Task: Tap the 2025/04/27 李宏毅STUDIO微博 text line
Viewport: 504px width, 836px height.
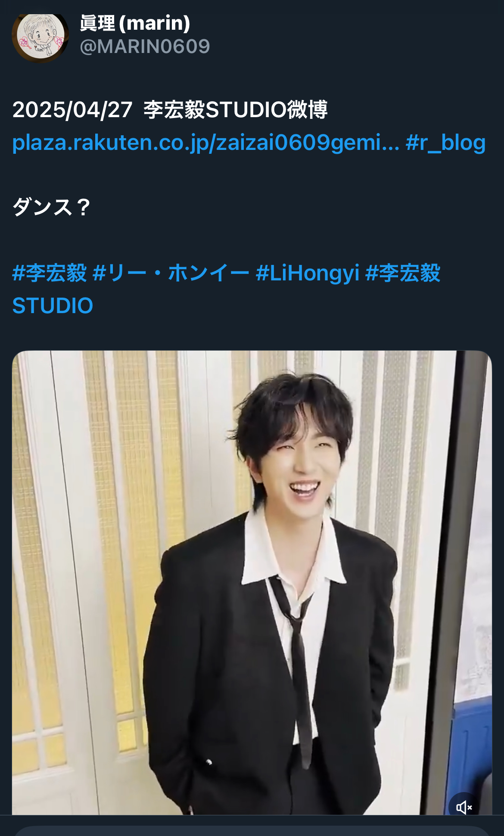Action: coord(170,110)
